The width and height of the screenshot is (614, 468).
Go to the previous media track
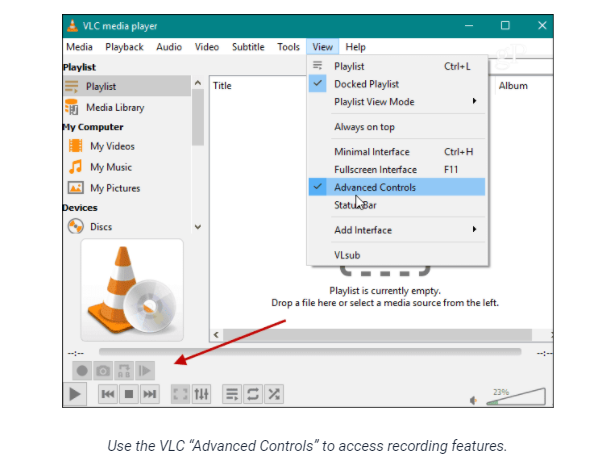108,394
